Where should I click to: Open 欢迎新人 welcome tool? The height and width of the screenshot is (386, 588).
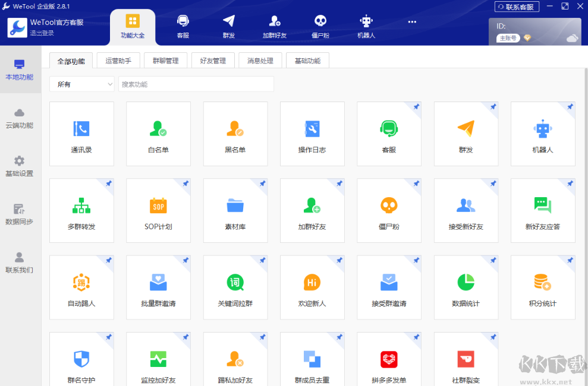pyautogui.click(x=312, y=287)
